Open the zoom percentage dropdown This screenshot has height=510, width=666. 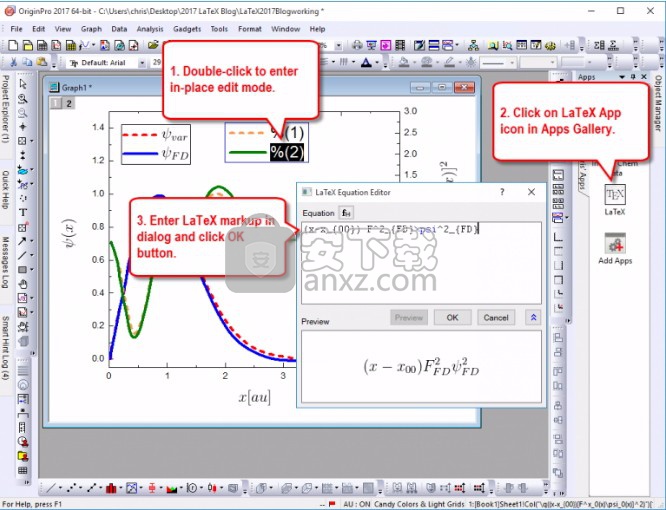(x=339, y=45)
